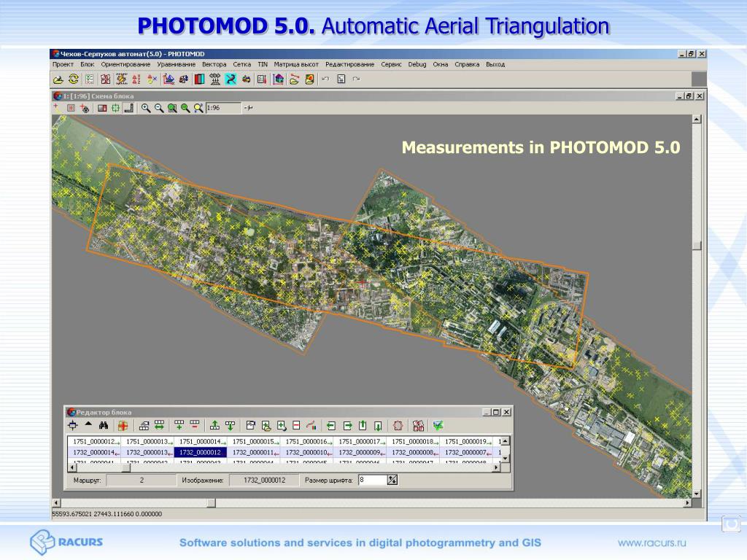Screen dimensions: 747x560
Task: Open the Сервис menu
Action: click(391, 64)
